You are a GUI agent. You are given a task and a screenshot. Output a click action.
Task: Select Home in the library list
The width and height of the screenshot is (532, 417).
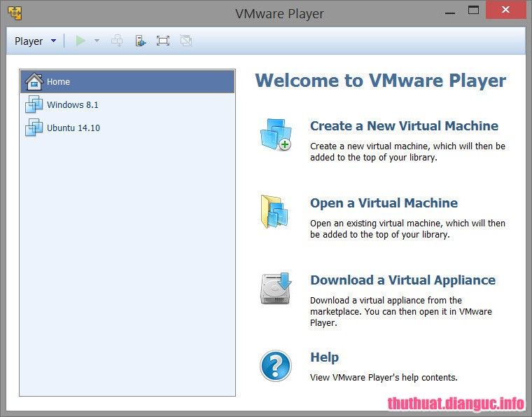coord(127,81)
